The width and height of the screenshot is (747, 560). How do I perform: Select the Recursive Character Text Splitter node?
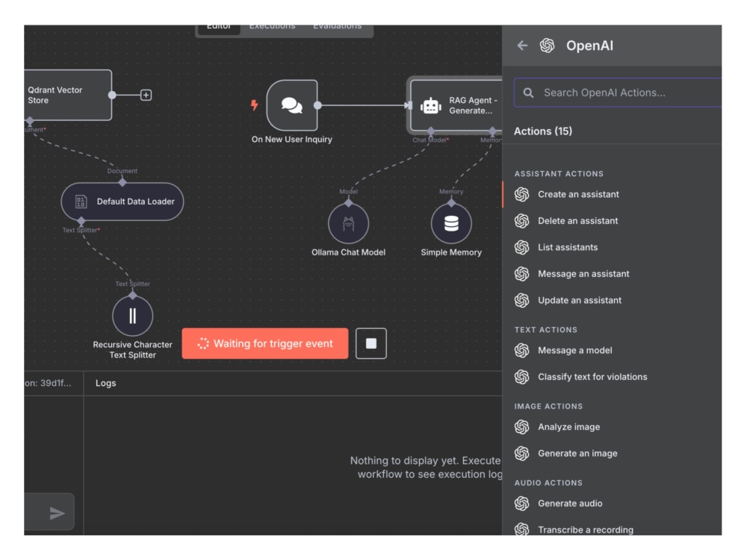(x=132, y=316)
